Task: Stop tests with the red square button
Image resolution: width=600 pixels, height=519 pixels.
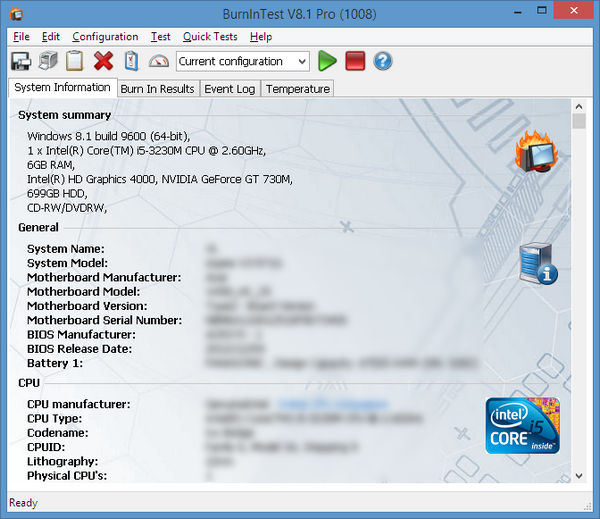Action: click(355, 61)
